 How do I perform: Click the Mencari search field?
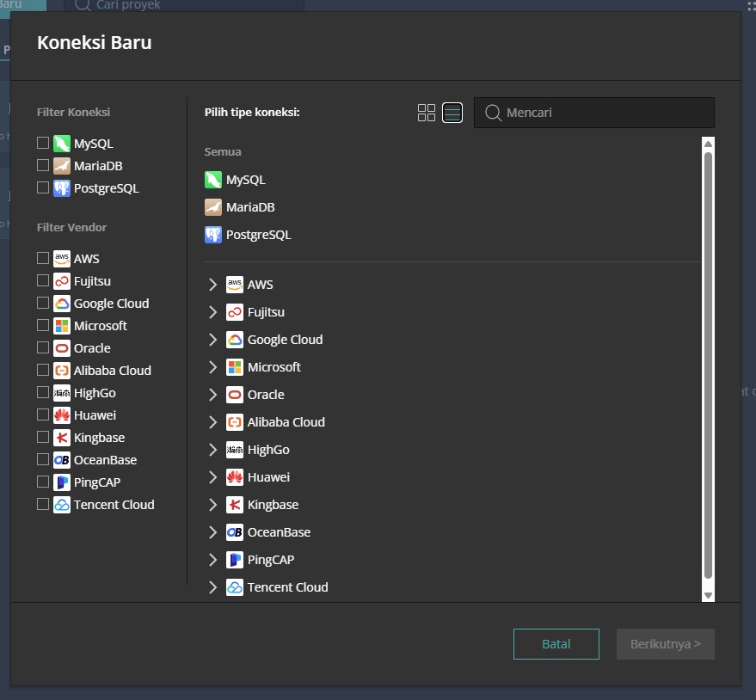coord(593,112)
